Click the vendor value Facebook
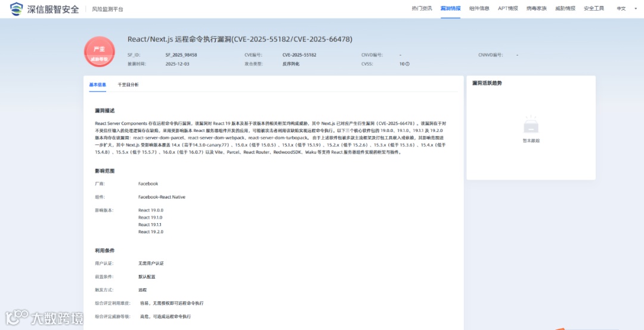 coord(148,184)
